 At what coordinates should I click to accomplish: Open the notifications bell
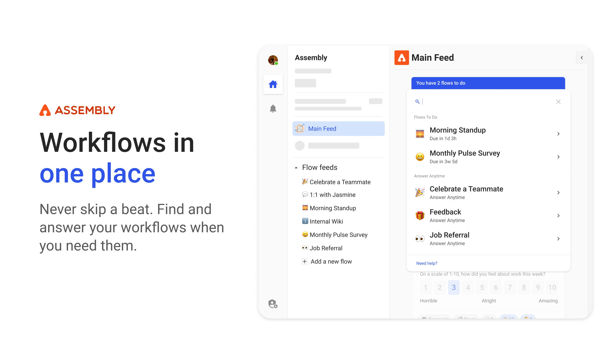tap(273, 108)
